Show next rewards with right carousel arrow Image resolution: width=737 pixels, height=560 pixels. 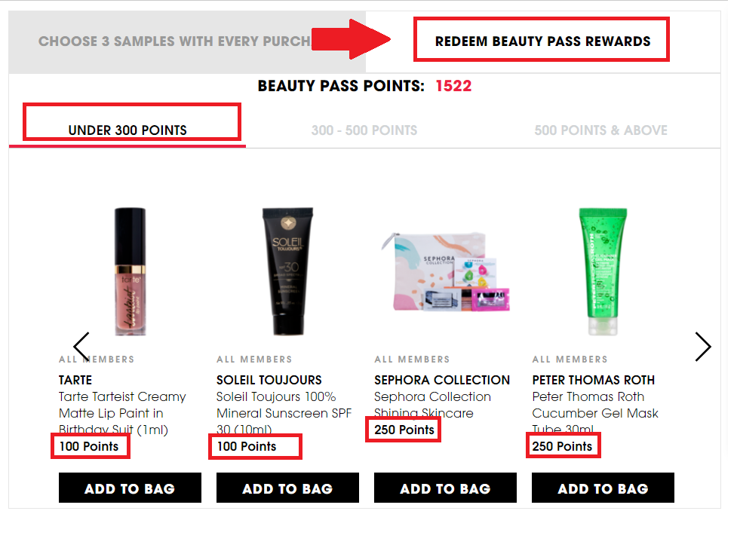(703, 347)
